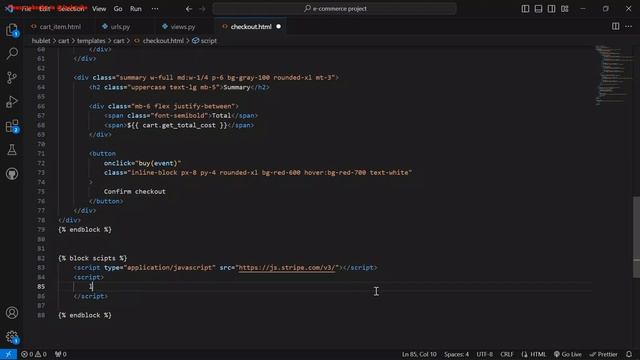640x360 pixels.
Task: Click Go Live server button
Action: [x=568, y=354]
